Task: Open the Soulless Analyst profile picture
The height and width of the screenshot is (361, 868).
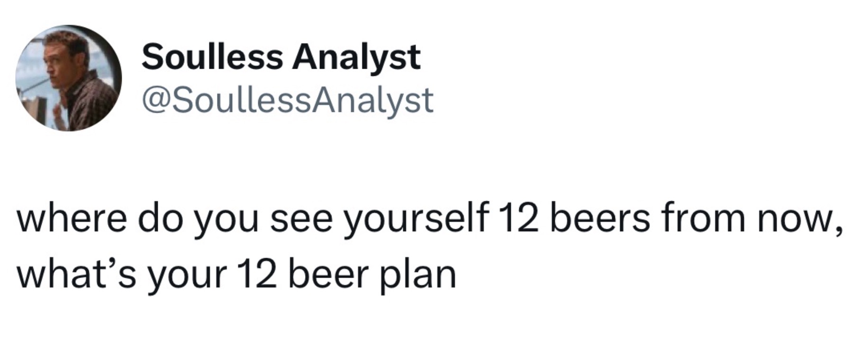Action: coord(69,78)
